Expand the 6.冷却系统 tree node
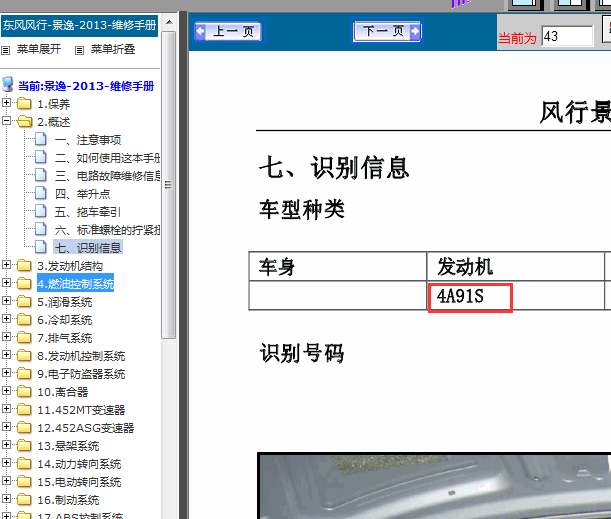 (6, 318)
